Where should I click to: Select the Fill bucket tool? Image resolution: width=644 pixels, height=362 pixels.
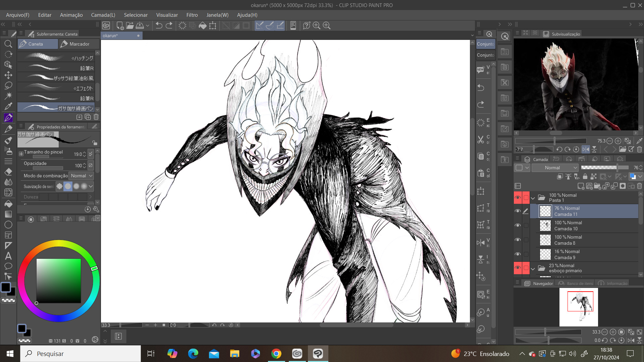tap(8, 204)
